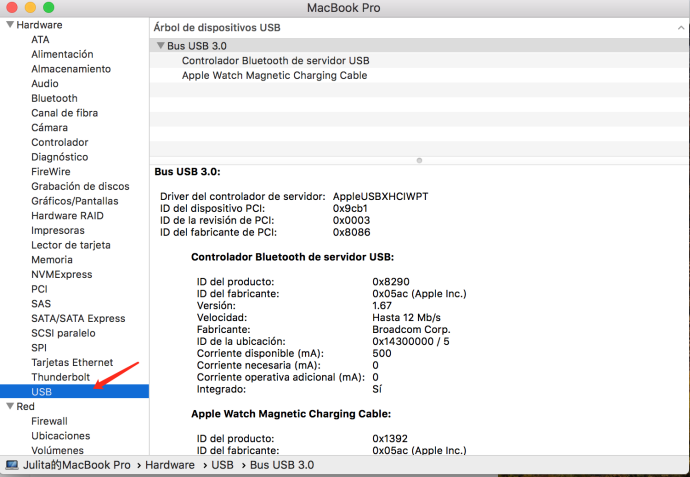The height and width of the screenshot is (477, 690).
Task: Open SCSI paralelo in the sidebar
Action: click(x=63, y=333)
